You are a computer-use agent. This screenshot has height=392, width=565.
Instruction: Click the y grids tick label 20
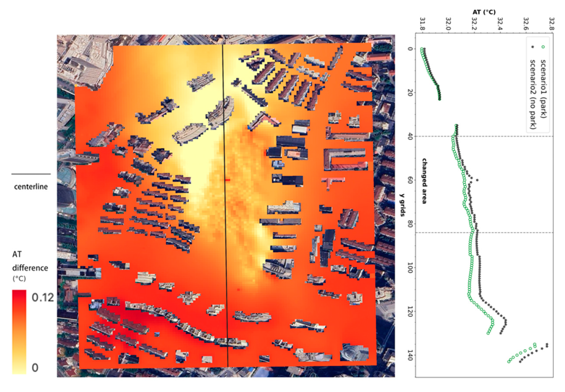click(410, 92)
